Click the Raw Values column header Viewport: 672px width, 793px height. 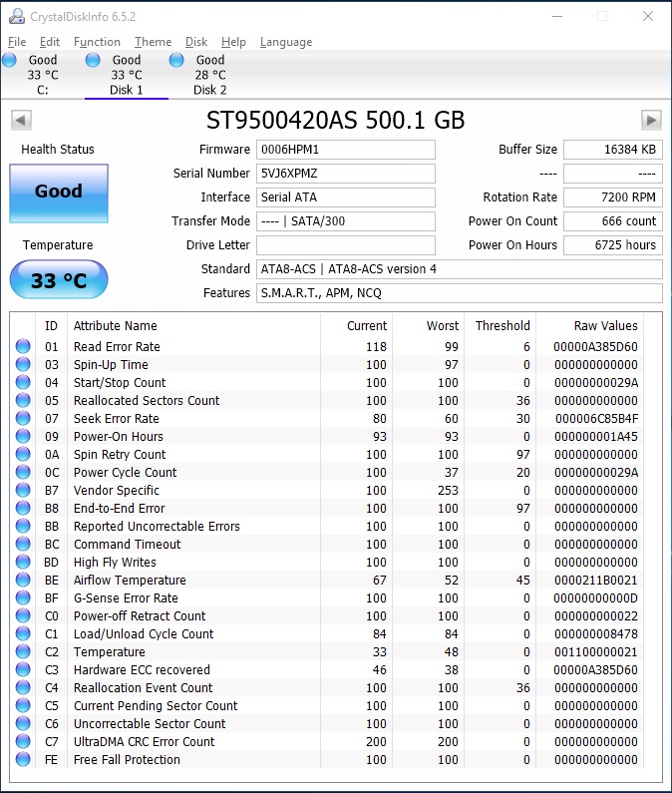[x=606, y=326]
